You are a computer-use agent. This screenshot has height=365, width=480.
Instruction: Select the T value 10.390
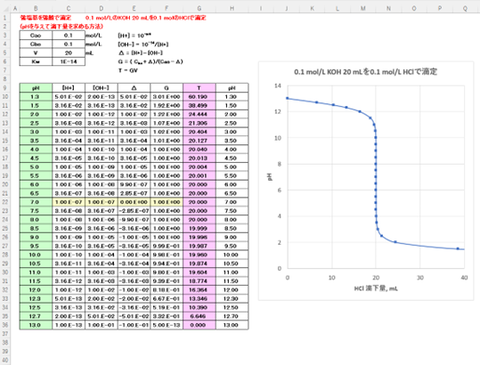coord(199,307)
